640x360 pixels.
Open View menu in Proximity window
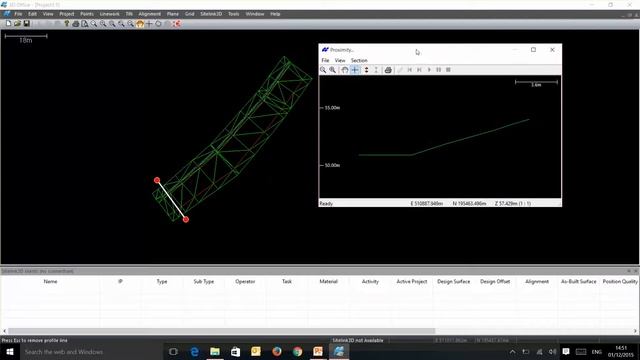point(340,60)
